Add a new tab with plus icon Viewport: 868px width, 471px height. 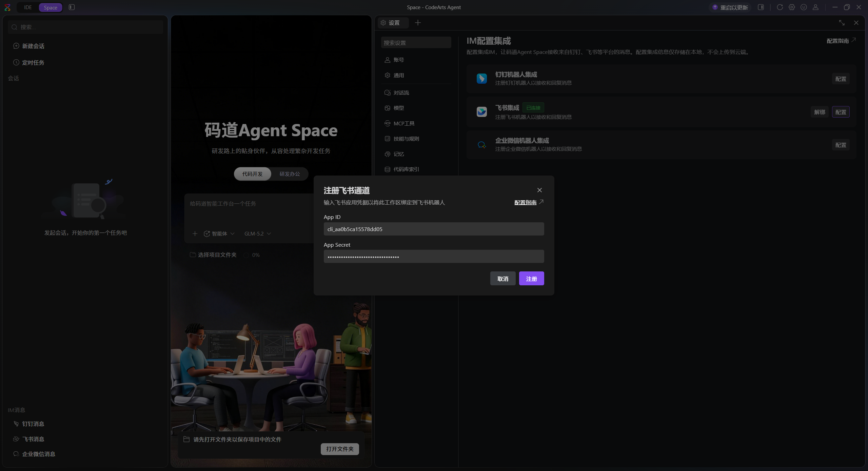pos(418,23)
